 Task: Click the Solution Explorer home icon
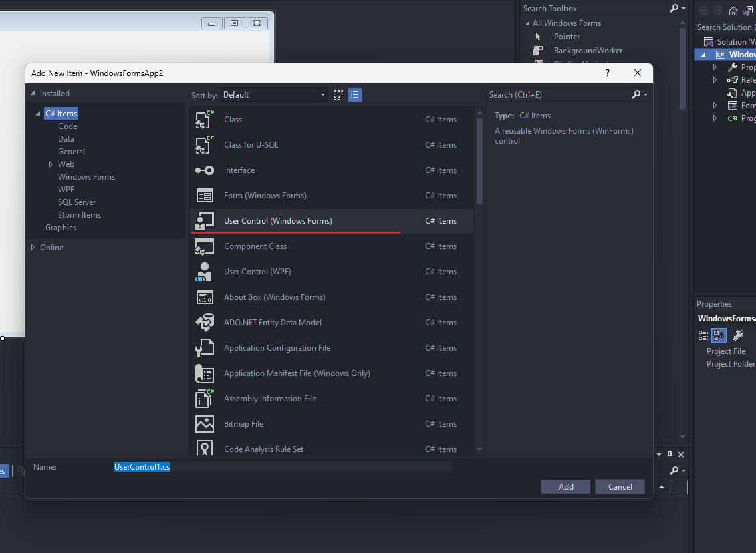point(733,11)
